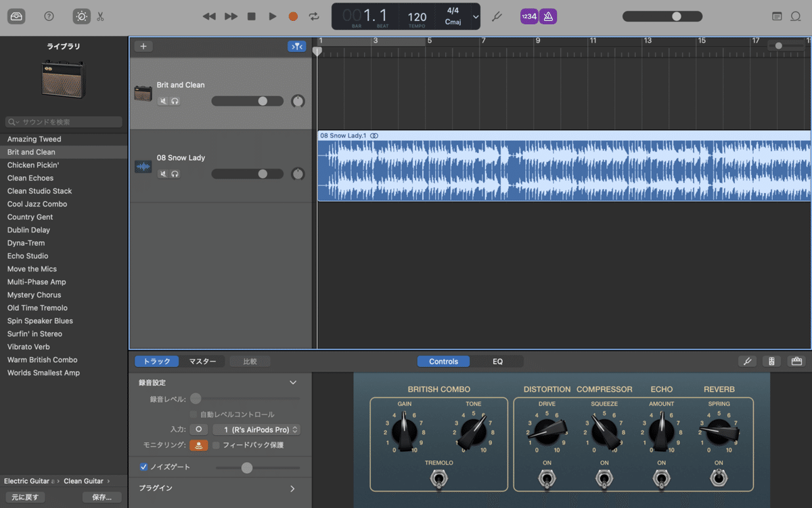Viewport: 812px width, 508px height.
Task: Select the Controls tab
Action: point(444,361)
